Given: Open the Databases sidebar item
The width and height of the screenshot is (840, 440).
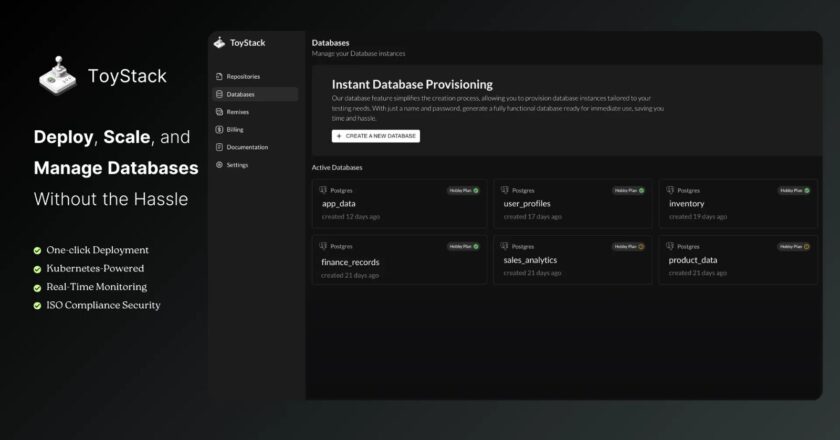Looking at the screenshot, I should 255,94.
